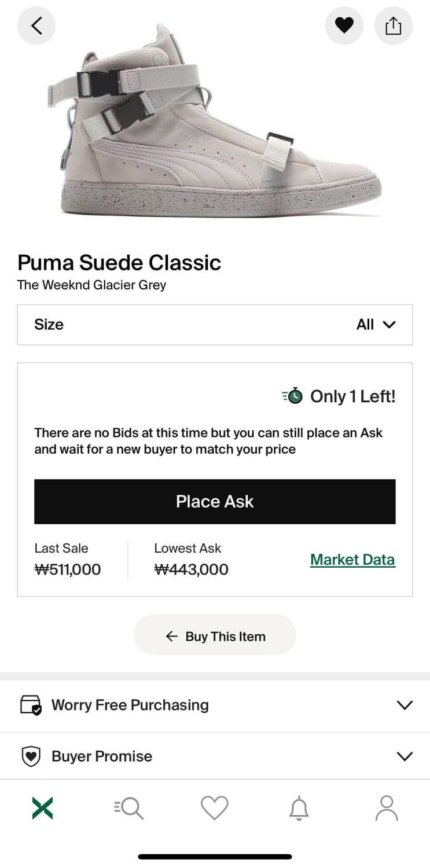
Task: Open the favorites heart tab
Action: pos(215,808)
